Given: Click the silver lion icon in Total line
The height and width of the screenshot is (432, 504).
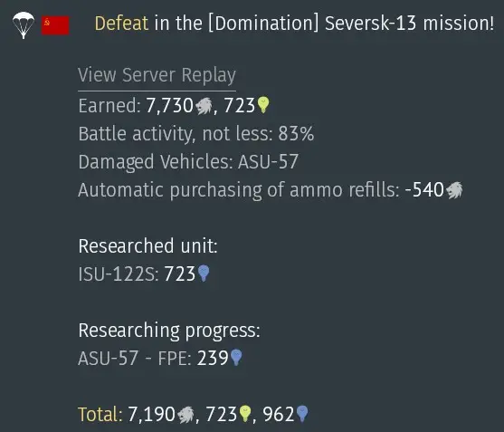Looking at the screenshot, I should 185,415.
